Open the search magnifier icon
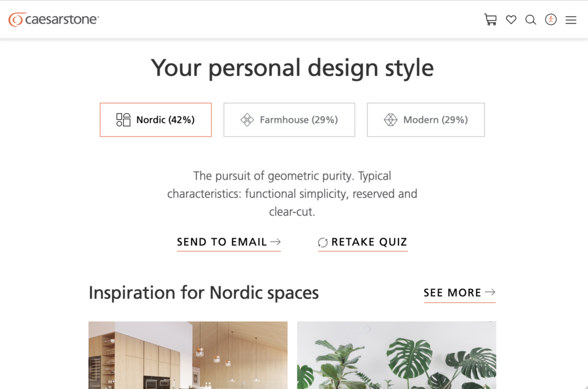The image size is (588, 389). (531, 20)
